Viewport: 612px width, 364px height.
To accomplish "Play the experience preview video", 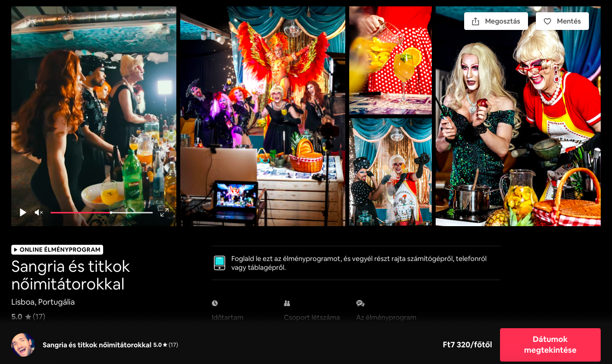I will (x=23, y=212).
